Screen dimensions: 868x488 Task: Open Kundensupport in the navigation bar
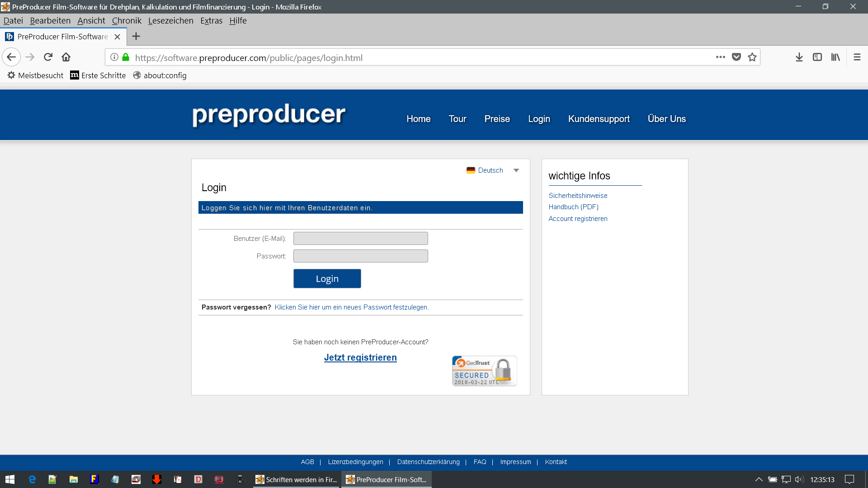click(x=599, y=119)
